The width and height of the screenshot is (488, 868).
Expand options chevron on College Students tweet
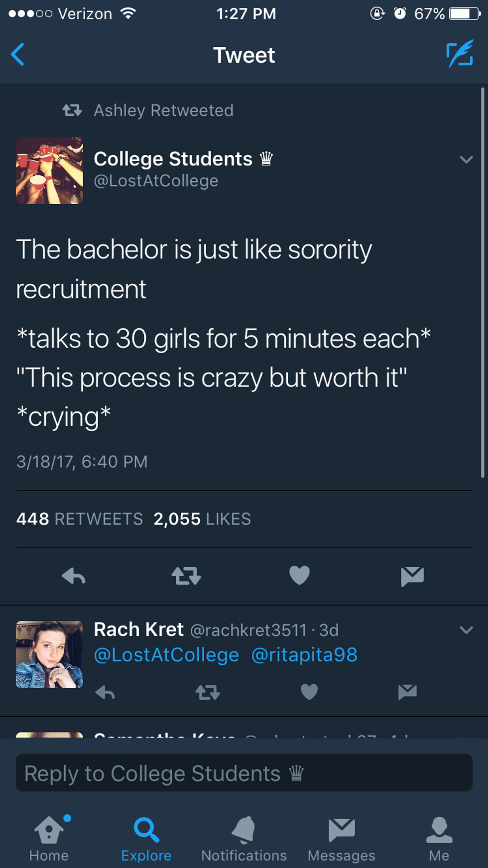pos(466,159)
